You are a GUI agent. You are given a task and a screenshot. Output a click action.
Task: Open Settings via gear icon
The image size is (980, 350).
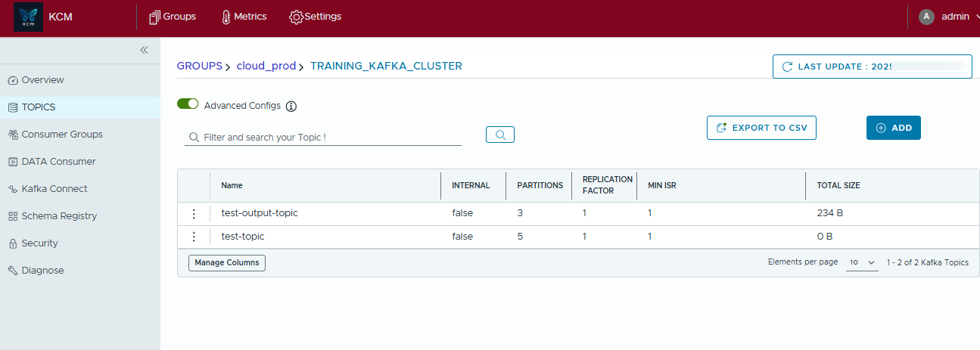pos(296,17)
